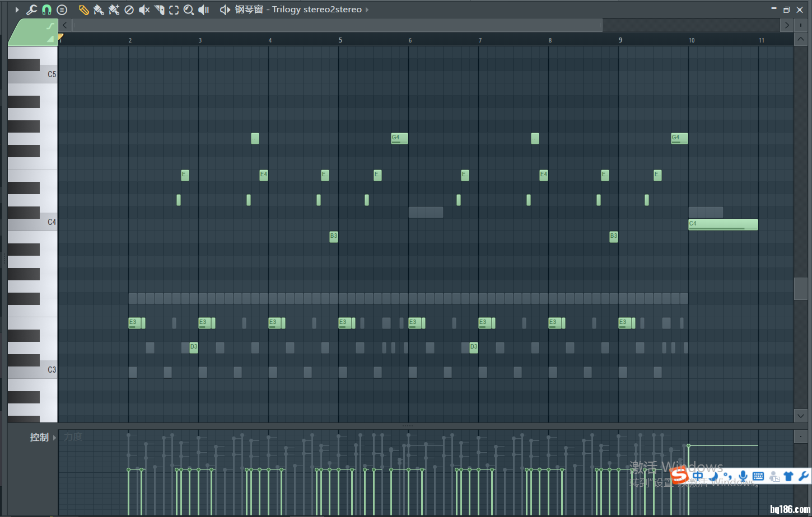The width and height of the screenshot is (812, 517).
Task: Open the Sogou skin shirt icon
Action: tap(788, 477)
